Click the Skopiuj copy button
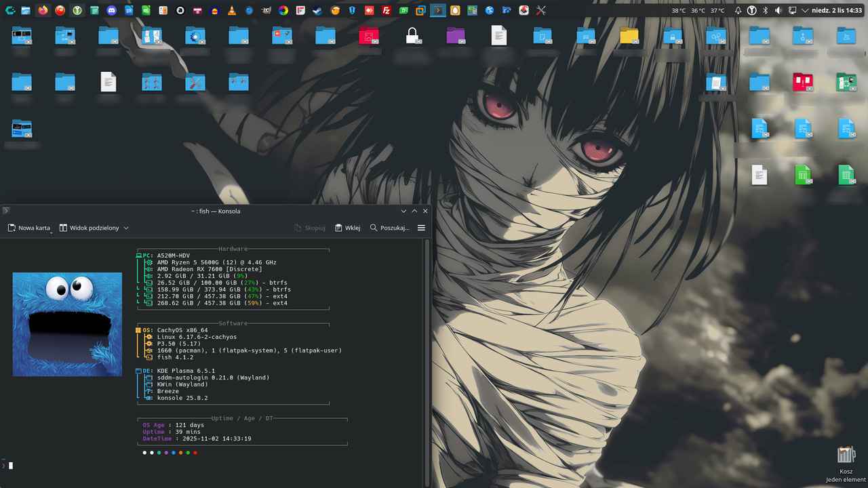 (310, 228)
